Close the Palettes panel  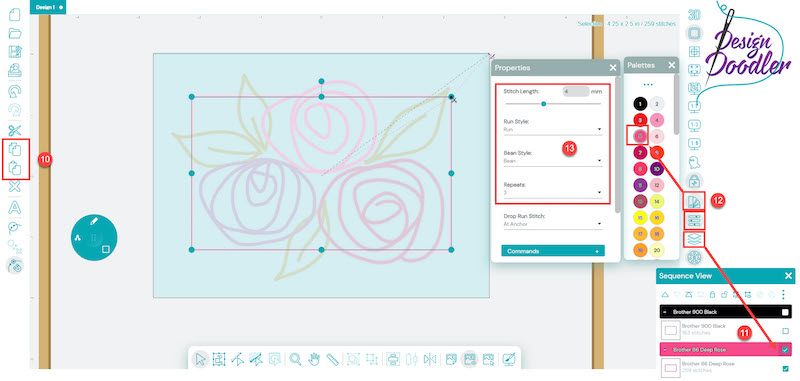click(x=671, y=65)
